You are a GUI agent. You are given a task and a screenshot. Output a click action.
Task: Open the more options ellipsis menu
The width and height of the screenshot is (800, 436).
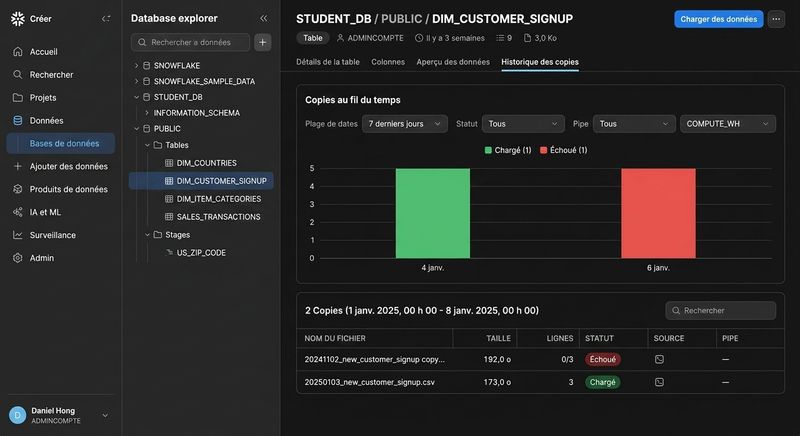click(x=776, y=19)
